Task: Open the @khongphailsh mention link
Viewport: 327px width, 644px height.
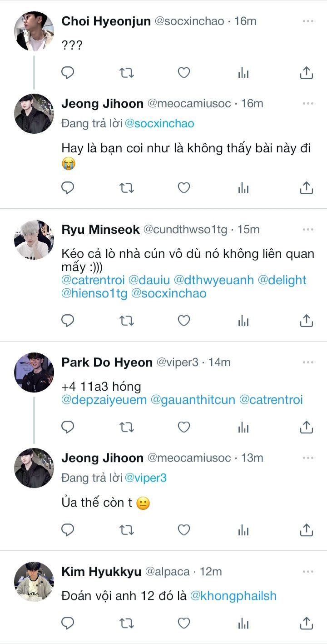Action: (233, 596)
